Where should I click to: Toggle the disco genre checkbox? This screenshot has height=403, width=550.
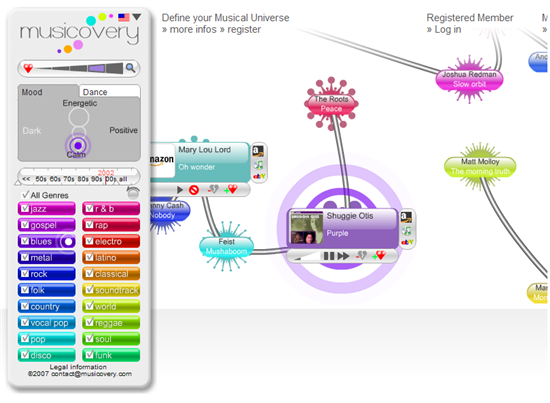(x=25, y=355)
